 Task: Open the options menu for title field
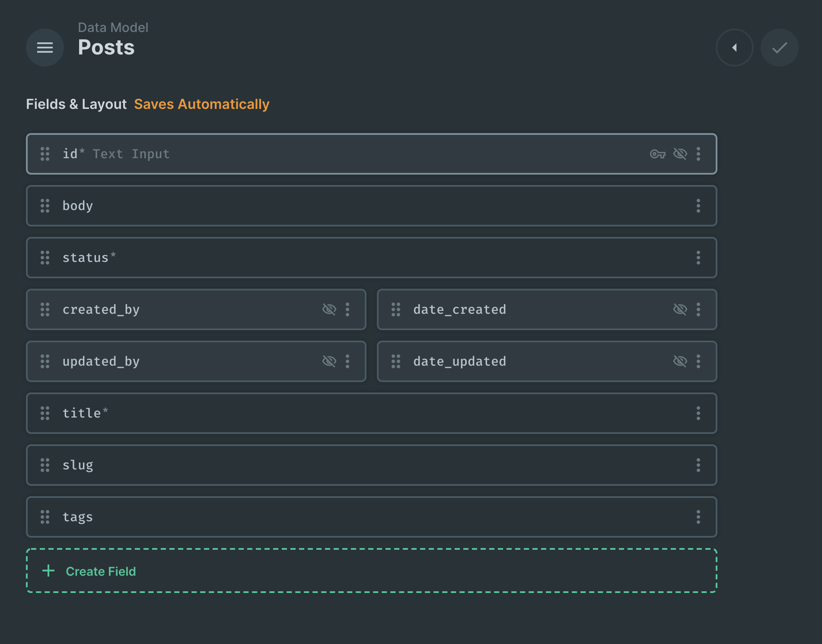point(698,413)
